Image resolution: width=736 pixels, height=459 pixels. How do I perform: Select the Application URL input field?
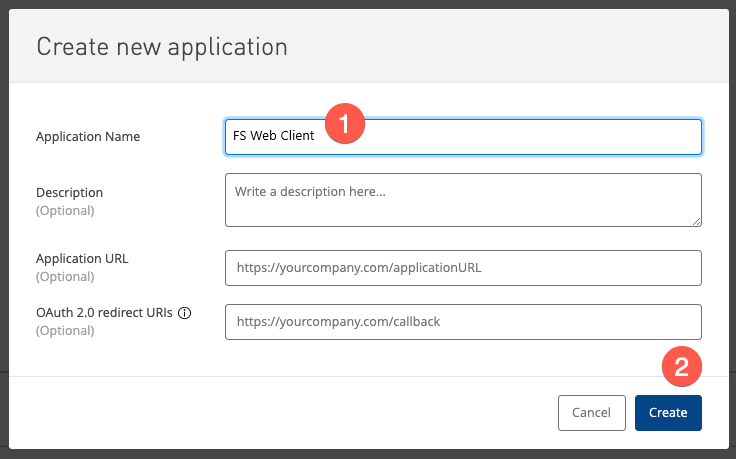point(463,268)
